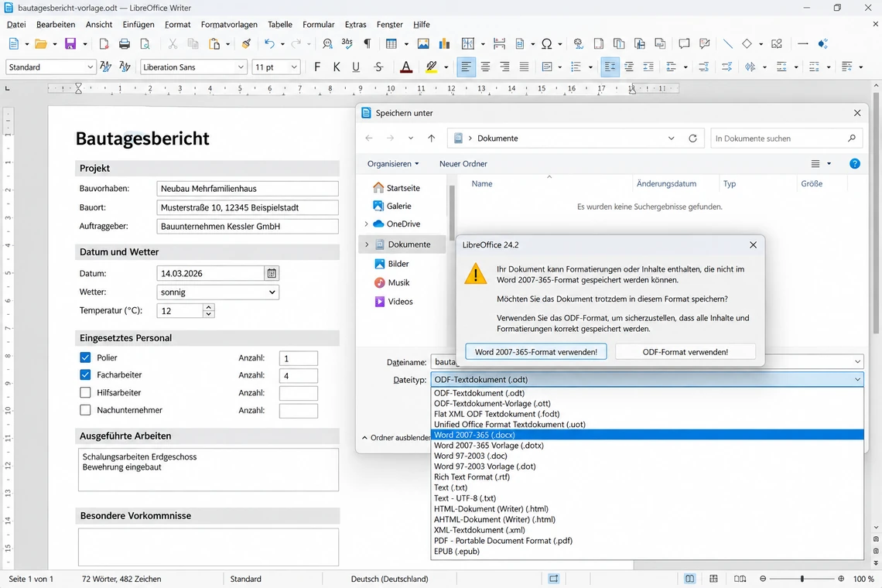The height and width of the screenshot is (588, 882).
Task: Click Deutsch (Deutschland) in status bar
Action: click(x=389, y=579)
